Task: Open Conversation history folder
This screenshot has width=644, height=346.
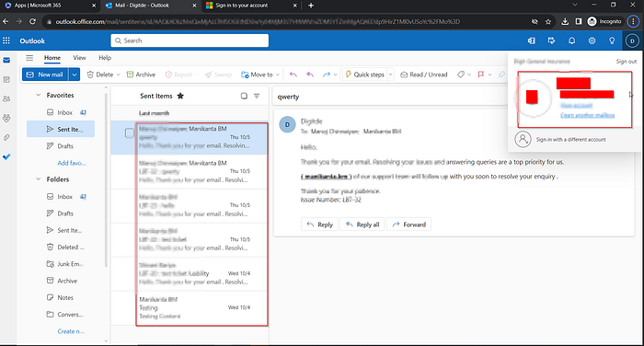Action: [x=61, y=315]
